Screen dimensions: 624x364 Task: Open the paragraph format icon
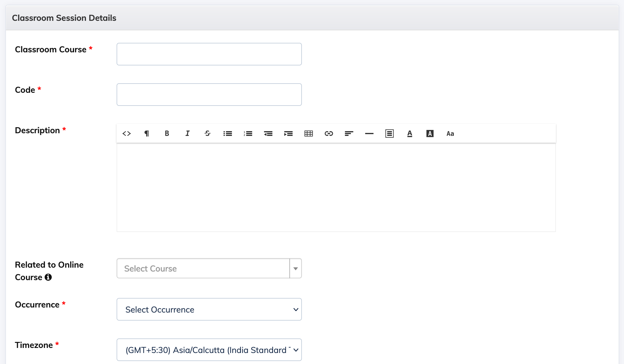coord(147,134)
